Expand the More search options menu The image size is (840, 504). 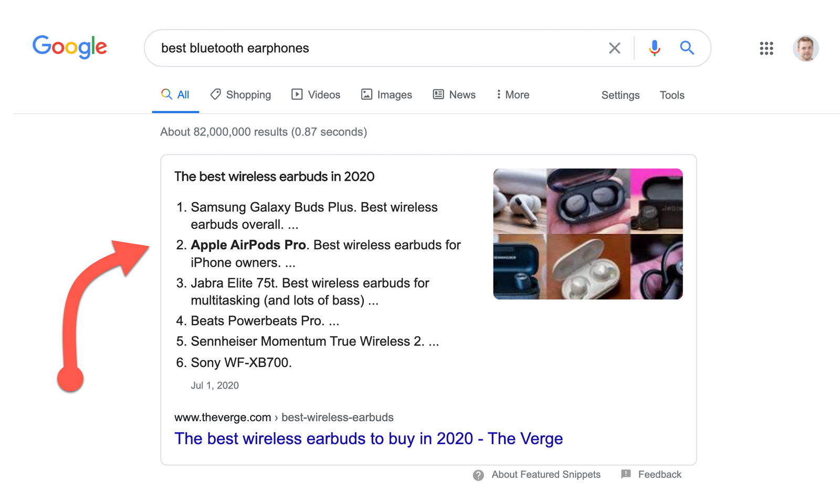(x=513, y=94)
